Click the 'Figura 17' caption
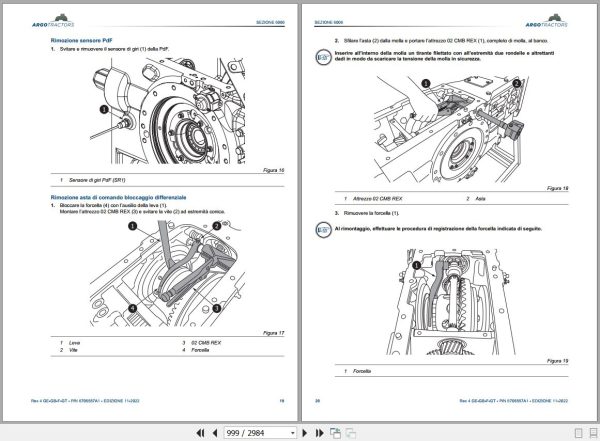Viewport: 600px width, 441px height. tap(274, 333)
